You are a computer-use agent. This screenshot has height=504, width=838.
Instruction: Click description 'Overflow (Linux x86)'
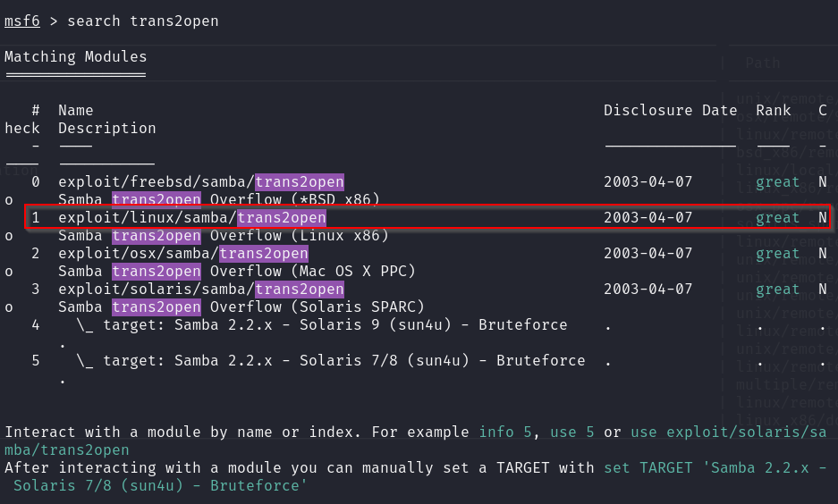pos(300,235)
